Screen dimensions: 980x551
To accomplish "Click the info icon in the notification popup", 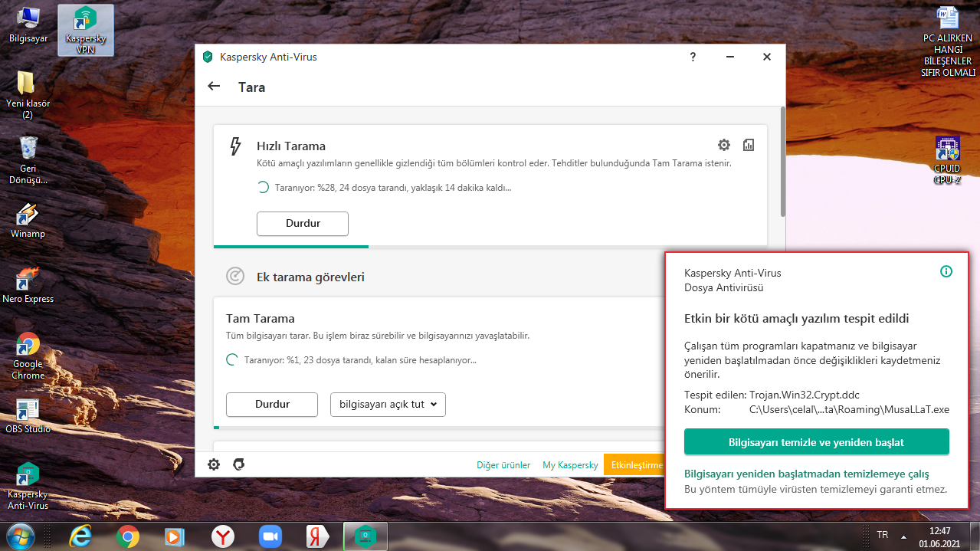I will click(x=946, y=271).
